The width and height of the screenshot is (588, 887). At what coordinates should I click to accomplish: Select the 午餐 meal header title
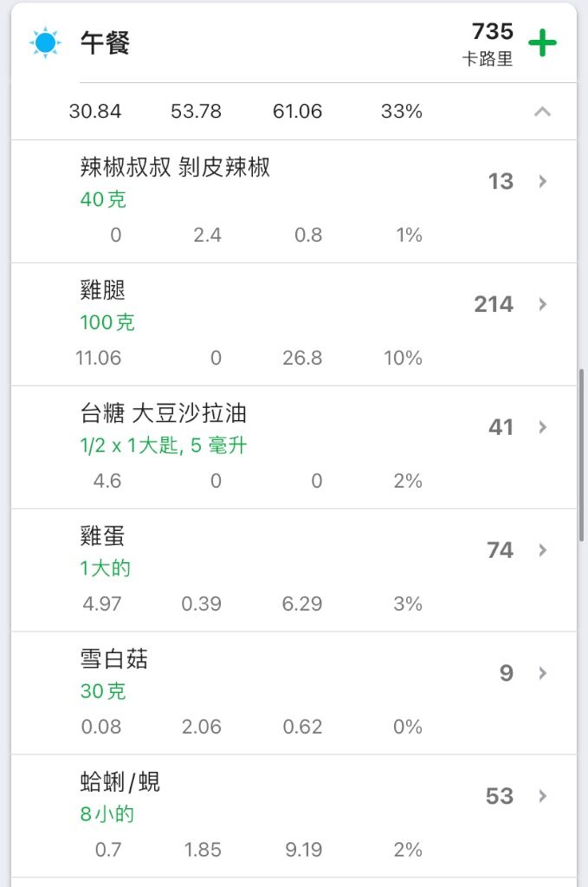(x=105, y=43)
